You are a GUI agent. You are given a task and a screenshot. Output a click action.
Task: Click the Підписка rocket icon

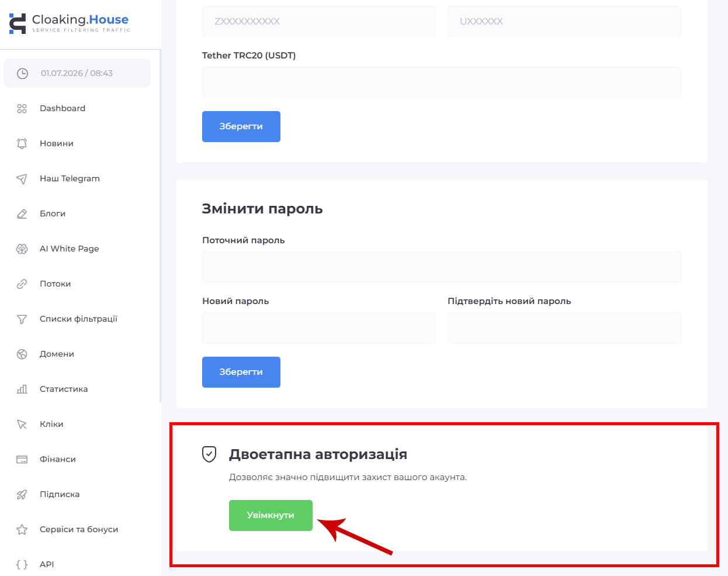coord(22,494)
